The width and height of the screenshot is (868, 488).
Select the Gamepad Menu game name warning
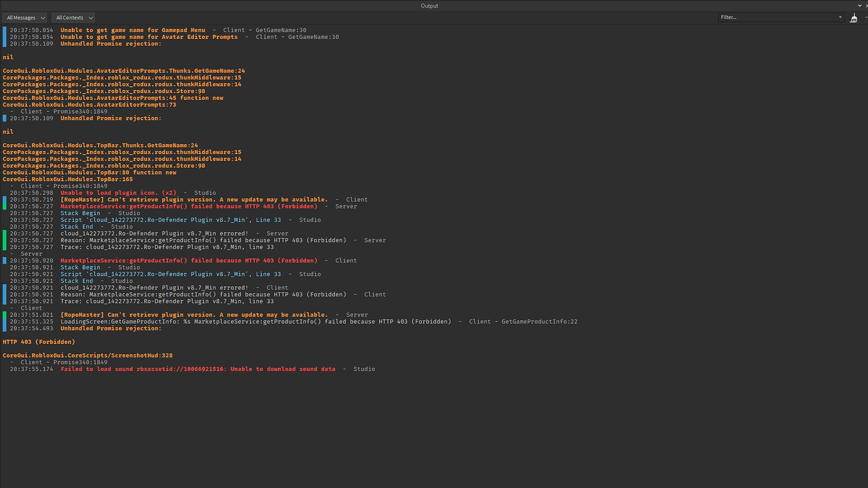pyautogui.click(x=133, y=30)
